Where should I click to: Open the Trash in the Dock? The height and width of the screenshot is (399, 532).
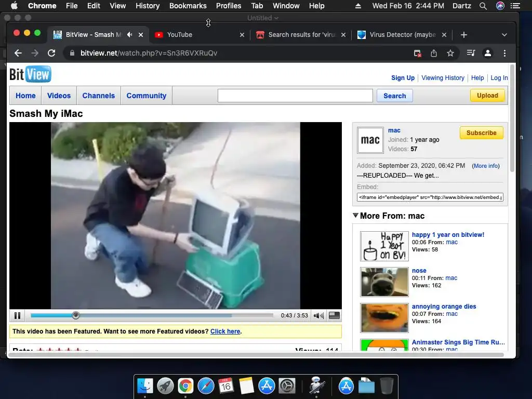point(387,386)
